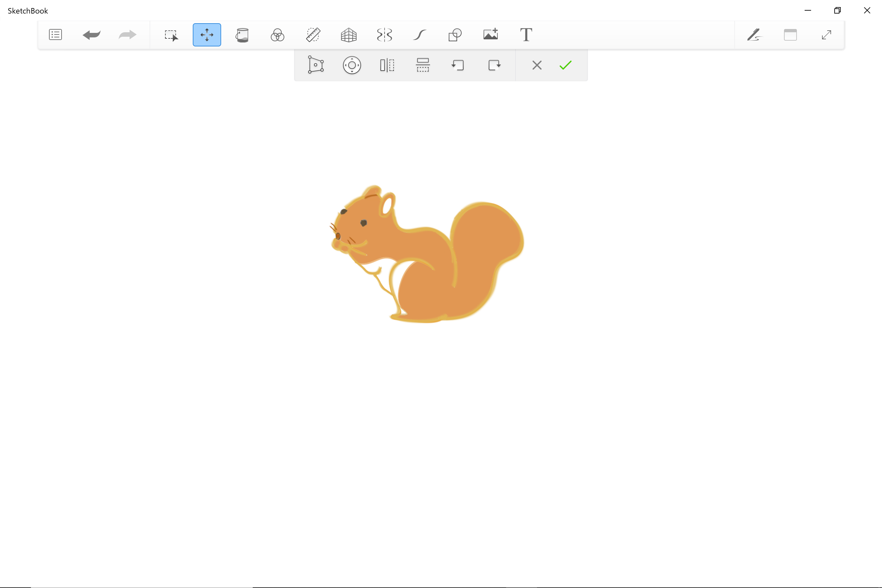The height and width of the screenshot is (588, 882).
Task: Select the Steady Stroke curve tool
Action: (x=420, y=35)
